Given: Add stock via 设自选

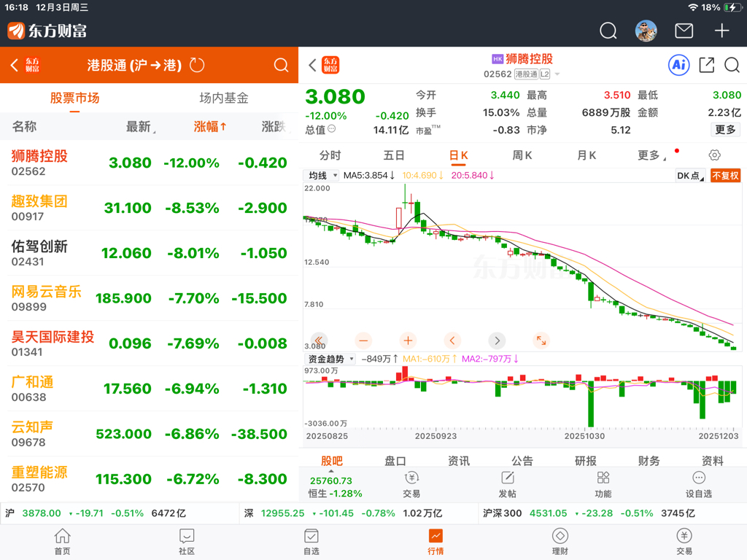Looking at the screenshot, I should pos(698,484).
